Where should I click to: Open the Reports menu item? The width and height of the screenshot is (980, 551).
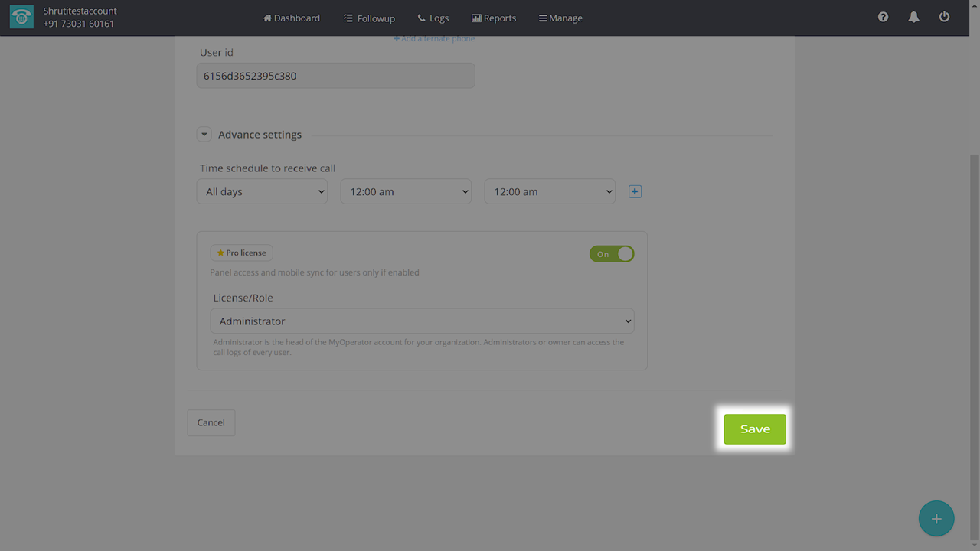(x=494, y=18)
